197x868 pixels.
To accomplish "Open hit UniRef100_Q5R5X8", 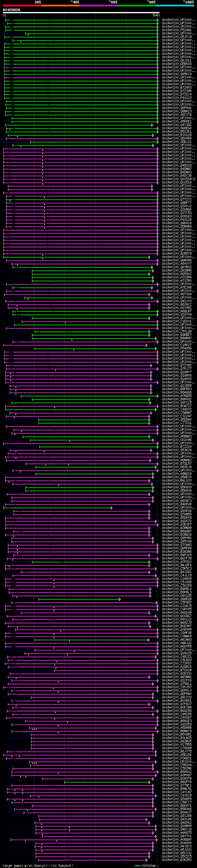I will click(x=177, y=64).
